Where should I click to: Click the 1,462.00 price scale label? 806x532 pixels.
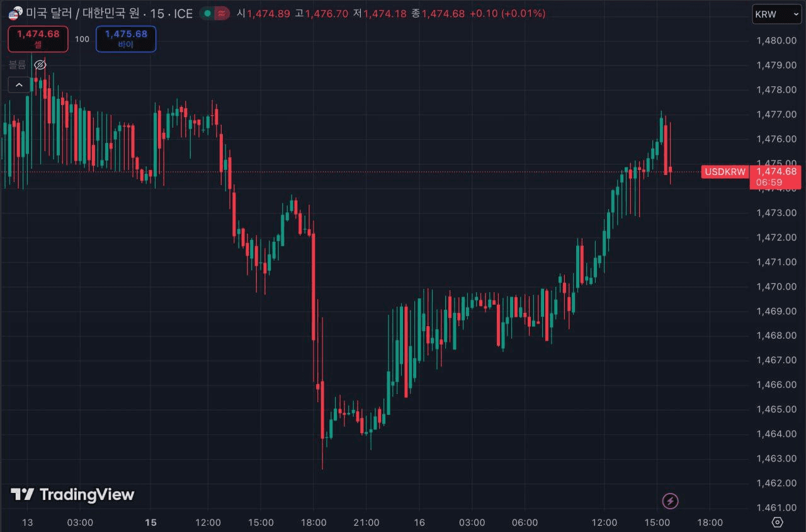pyautogui.click(x=776, y=483)
